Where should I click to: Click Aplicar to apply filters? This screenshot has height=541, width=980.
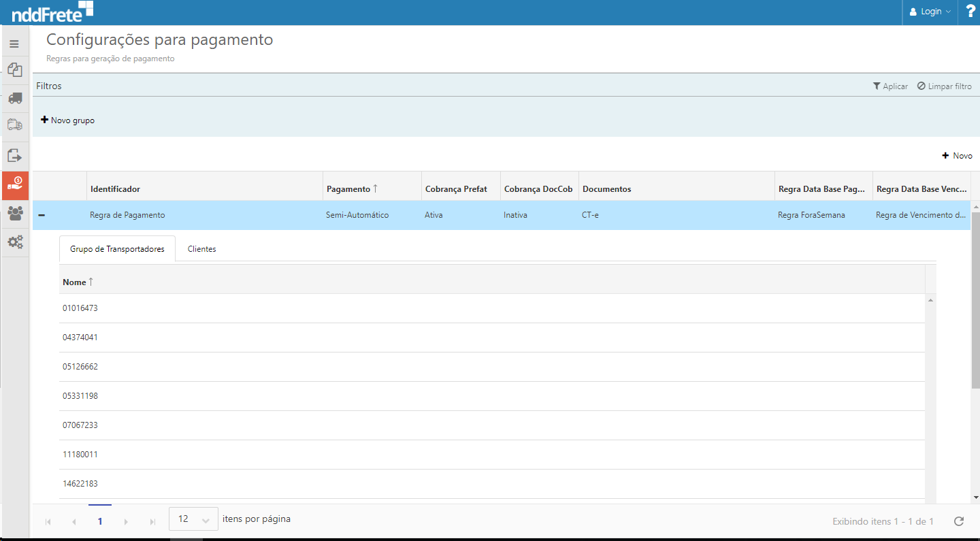click(890, 86)
